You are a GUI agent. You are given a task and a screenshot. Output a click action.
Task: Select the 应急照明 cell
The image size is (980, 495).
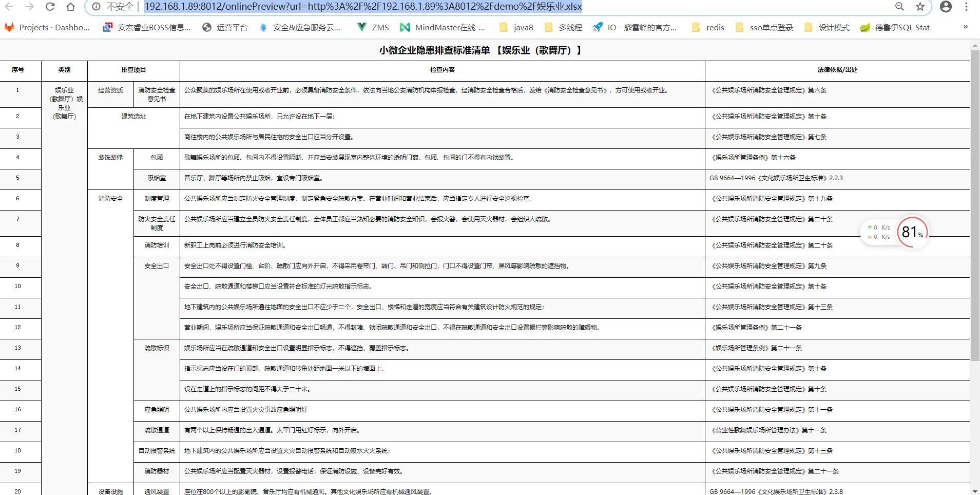[157, 410]
